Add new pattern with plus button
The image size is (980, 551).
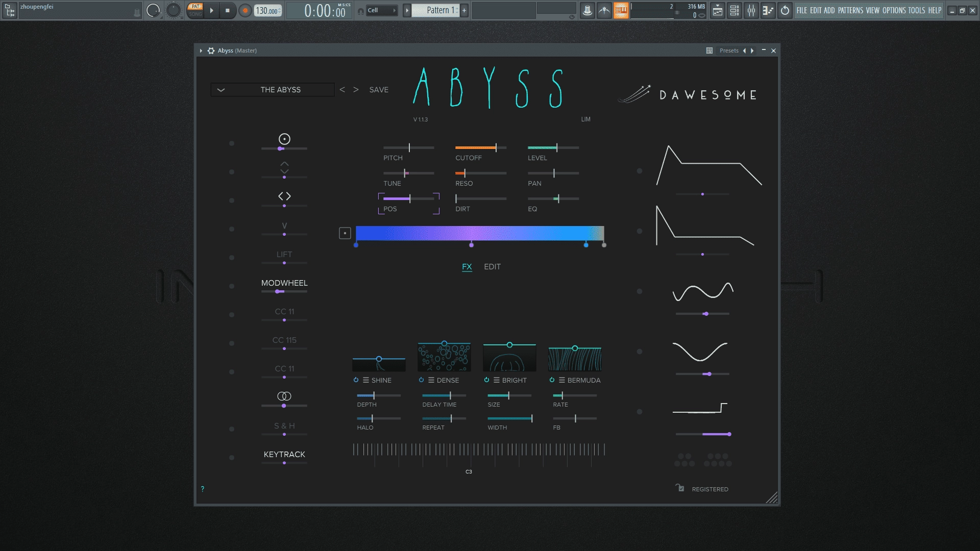pyautogui.click(x=464, y=10)
